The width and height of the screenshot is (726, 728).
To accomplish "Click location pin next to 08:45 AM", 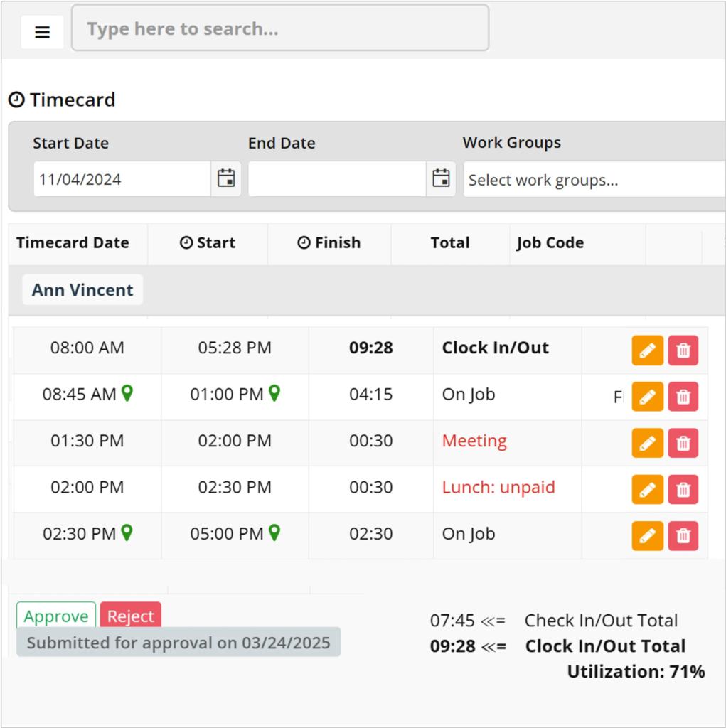I will [x=127, y=393].
